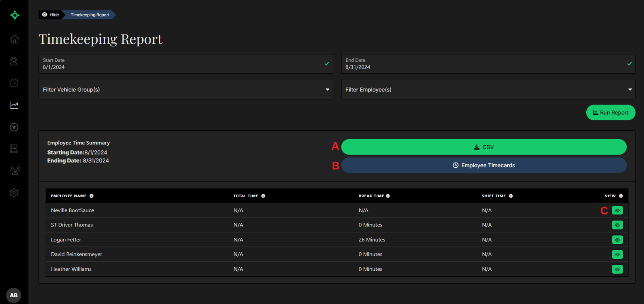Open Employee Timecards
Screen dimensions: 644x304
pos(484,165)
